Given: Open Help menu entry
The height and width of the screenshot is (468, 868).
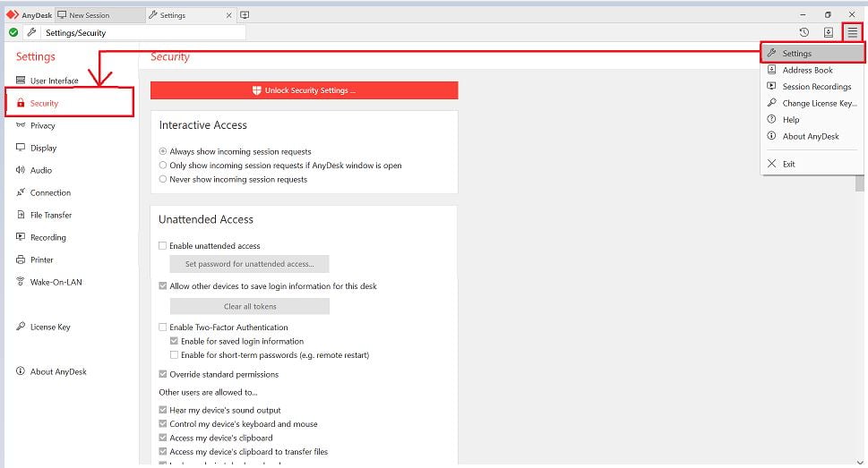Looking at the screenshot, I should pos(812,120).
